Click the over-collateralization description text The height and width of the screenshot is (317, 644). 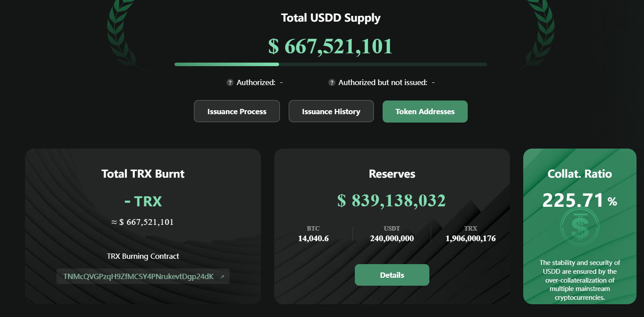tap(580, 280)
